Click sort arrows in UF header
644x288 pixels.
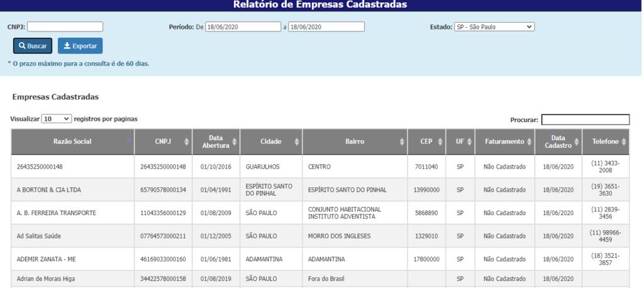click(x=469, y=142)
